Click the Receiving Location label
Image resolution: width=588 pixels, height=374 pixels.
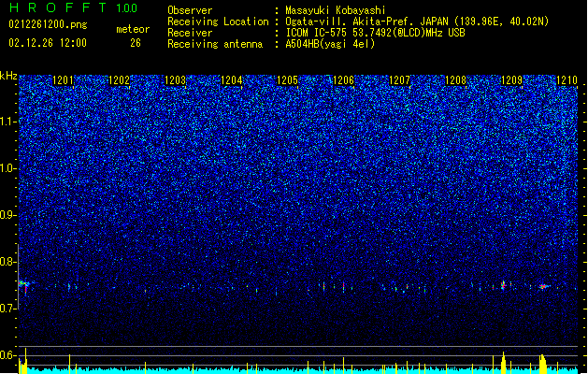[218, 22]
